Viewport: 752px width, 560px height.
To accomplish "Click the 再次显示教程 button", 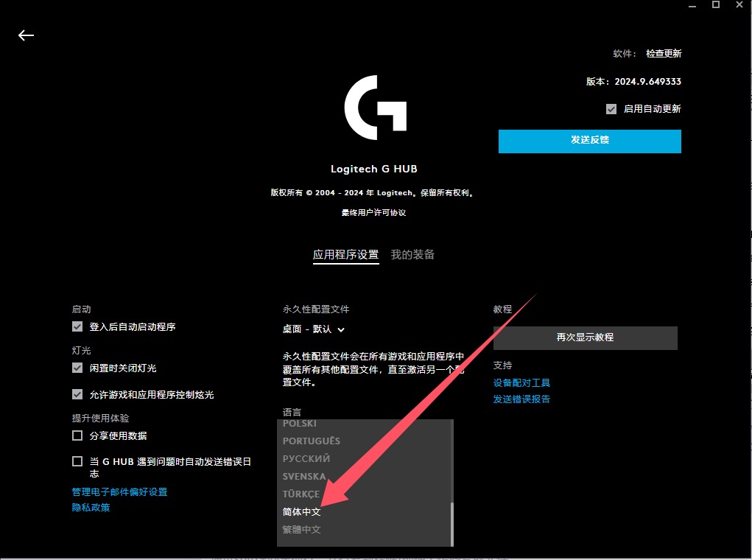I will [585, 337].
